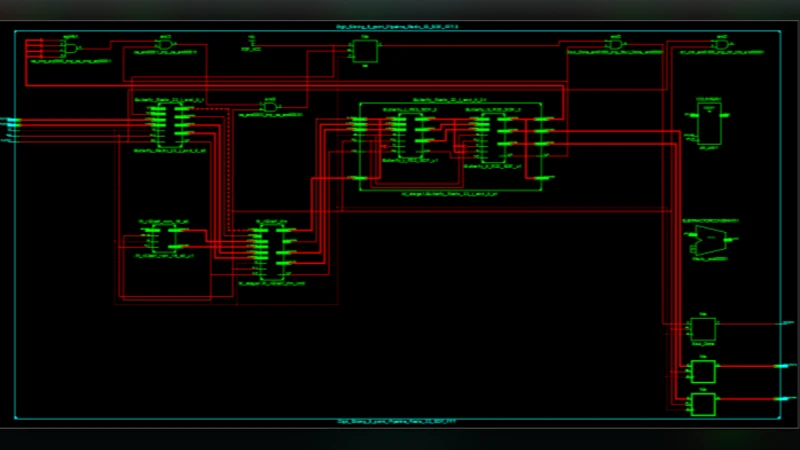Image resolution: width=800 pixels, height=450 pixels.
Task: Click the lower-left small module block
Action: pos(163,239)
